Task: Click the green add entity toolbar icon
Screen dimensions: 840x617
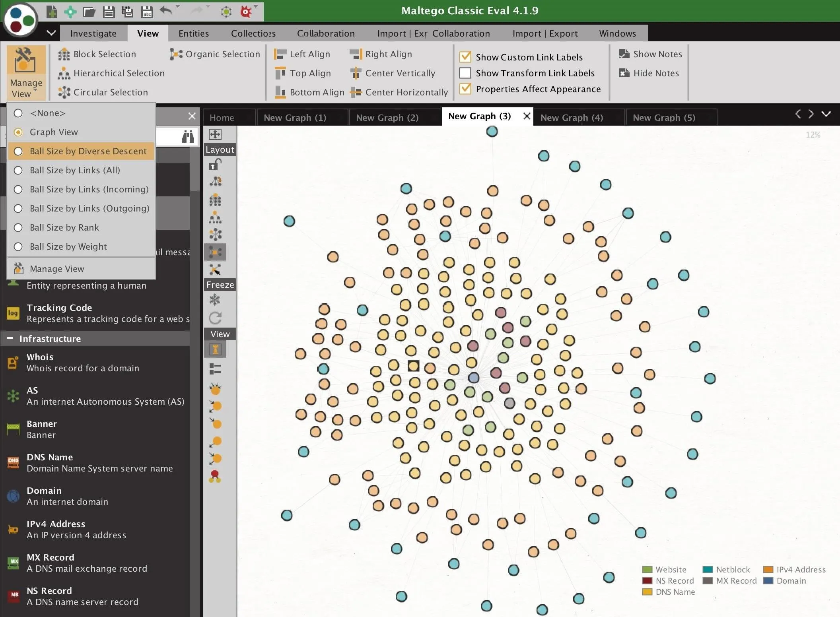Action: coord(70,12)
